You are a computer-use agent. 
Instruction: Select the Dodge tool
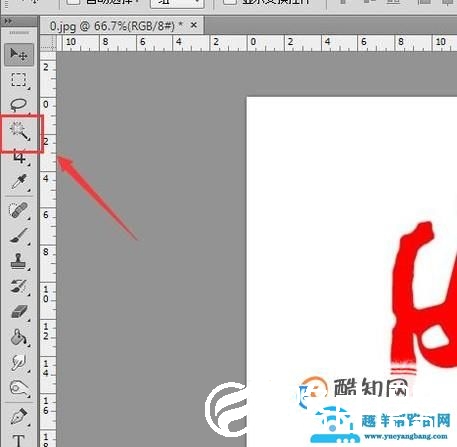pyautogui.click(x=19, y=388)
